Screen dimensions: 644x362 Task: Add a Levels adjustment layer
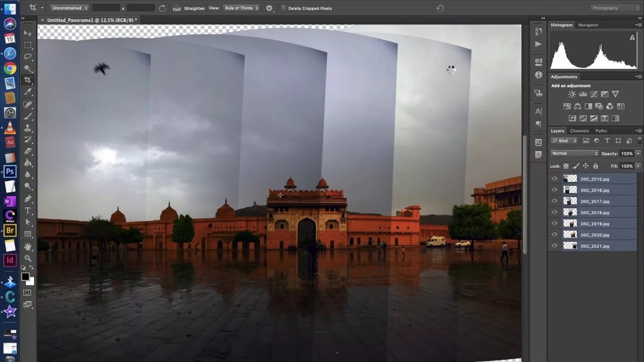pyautogui.click(x=583, y=94)
